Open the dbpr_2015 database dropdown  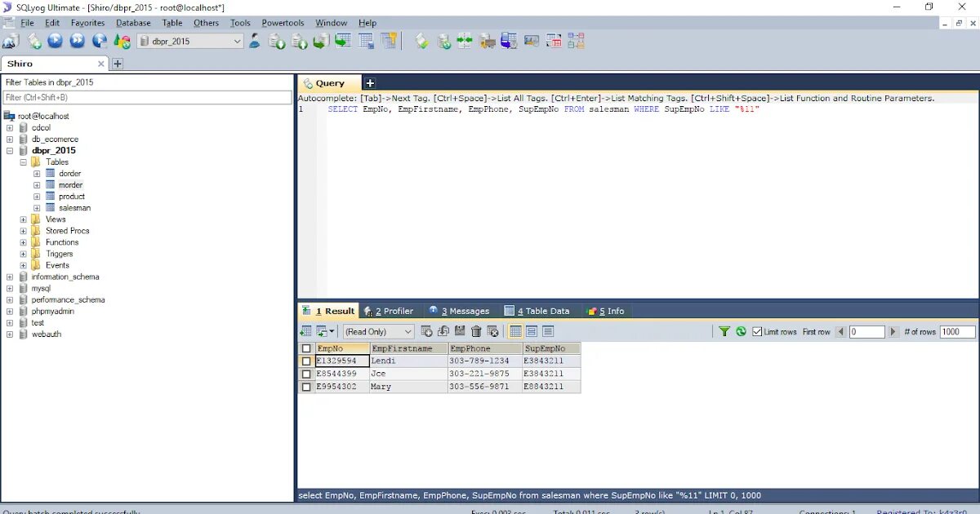point(238,41)
